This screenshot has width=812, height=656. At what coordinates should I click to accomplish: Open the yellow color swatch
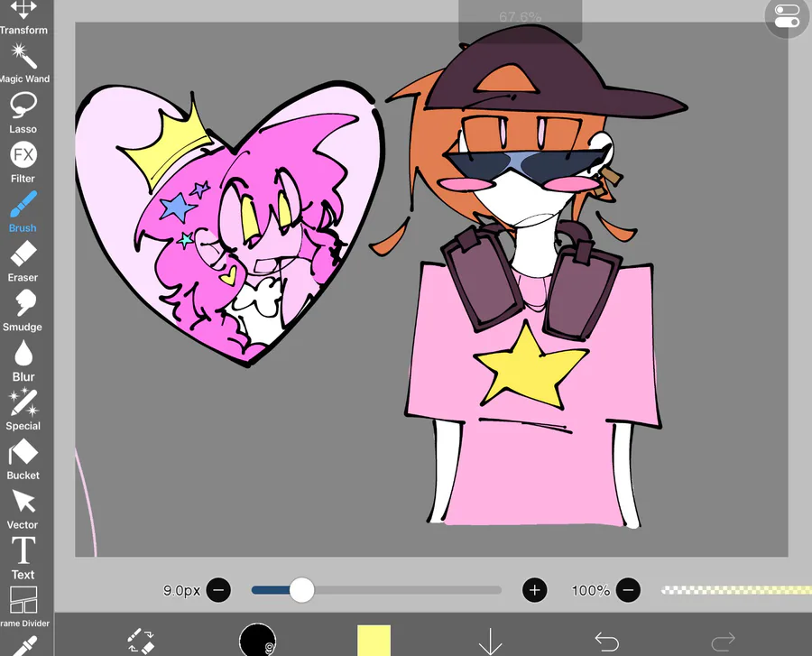[374, 641]
